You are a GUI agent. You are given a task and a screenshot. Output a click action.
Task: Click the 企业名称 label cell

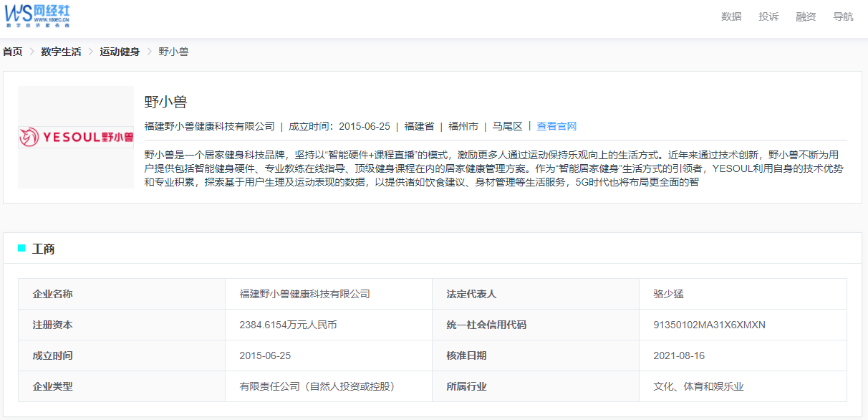click(122, 294)
